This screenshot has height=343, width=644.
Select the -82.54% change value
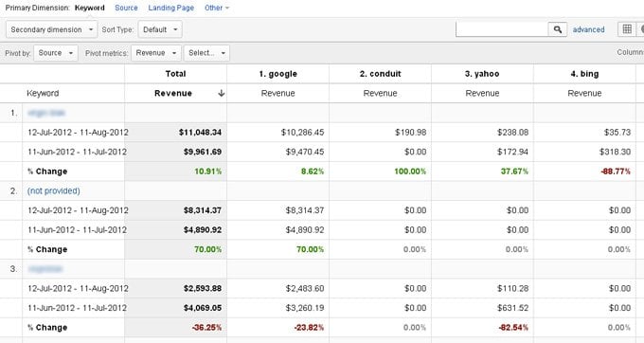pos(513,328)
